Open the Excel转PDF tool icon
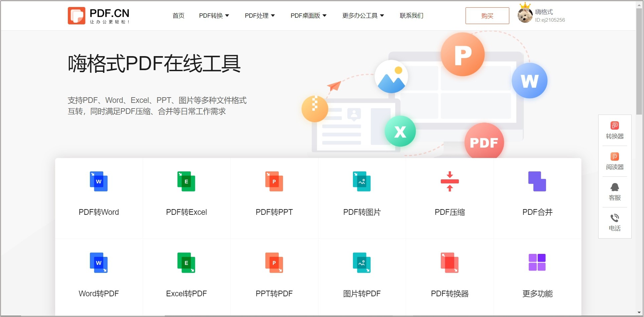 (x=186, y=263)
